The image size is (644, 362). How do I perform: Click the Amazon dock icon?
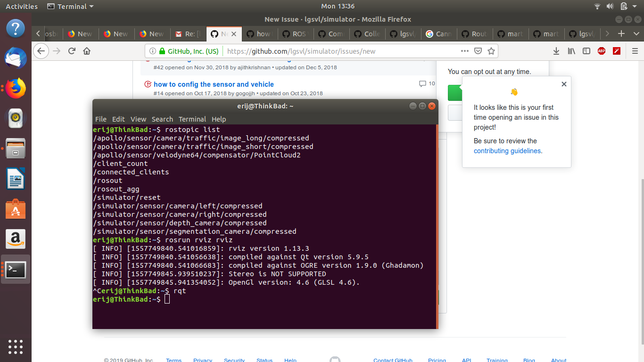tap(16, 239)
